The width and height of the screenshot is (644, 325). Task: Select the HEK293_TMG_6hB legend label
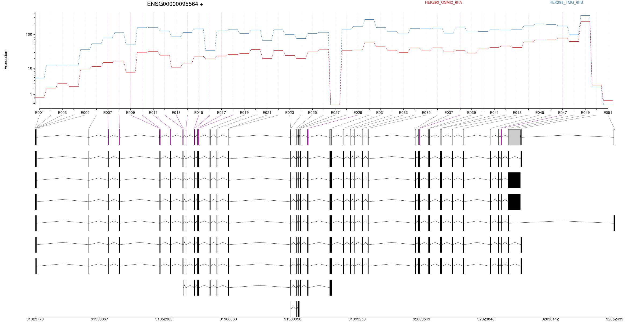pyautogui.click(x=566, y=2)
